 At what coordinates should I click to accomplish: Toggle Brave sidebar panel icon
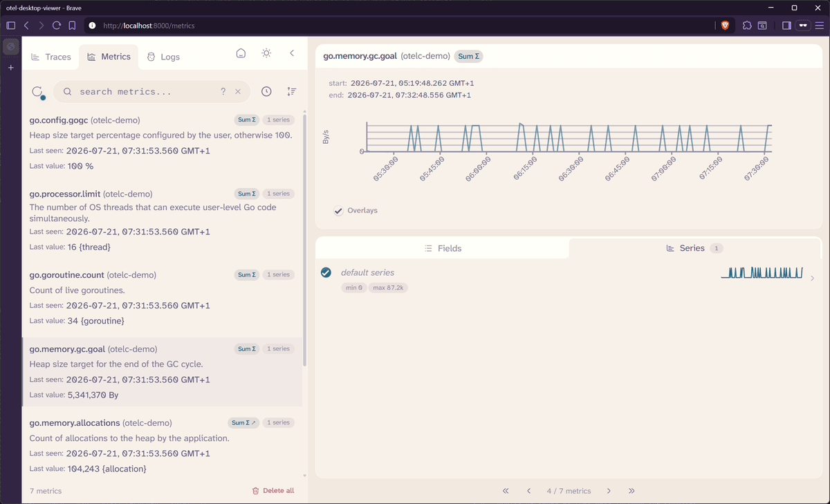click(786, 26)
